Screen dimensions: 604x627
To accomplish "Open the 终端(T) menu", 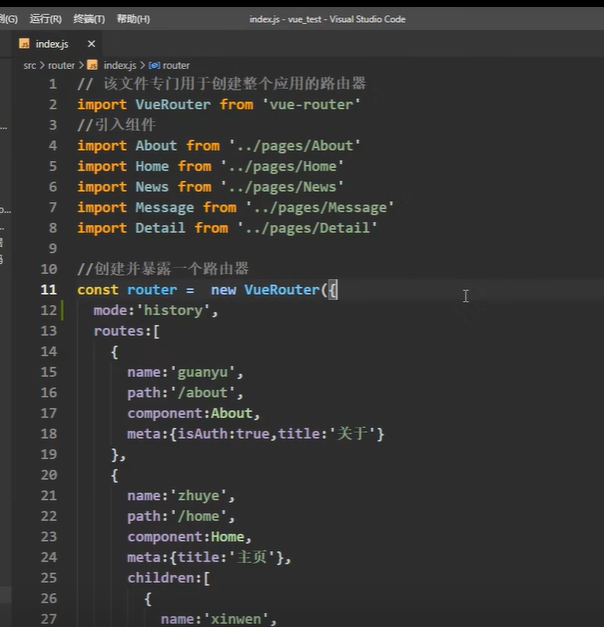I will pyautogui.click(x=89, y=19).
